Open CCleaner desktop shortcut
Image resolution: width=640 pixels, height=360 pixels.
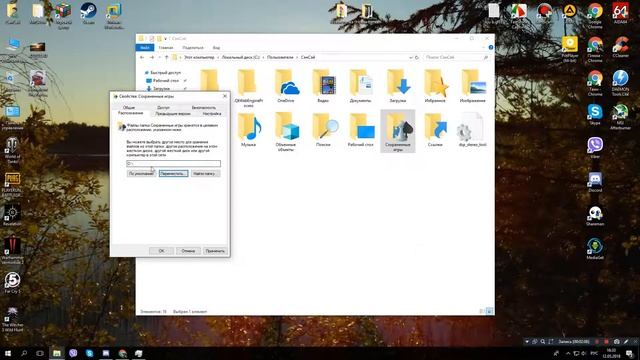tap(620, 47)
